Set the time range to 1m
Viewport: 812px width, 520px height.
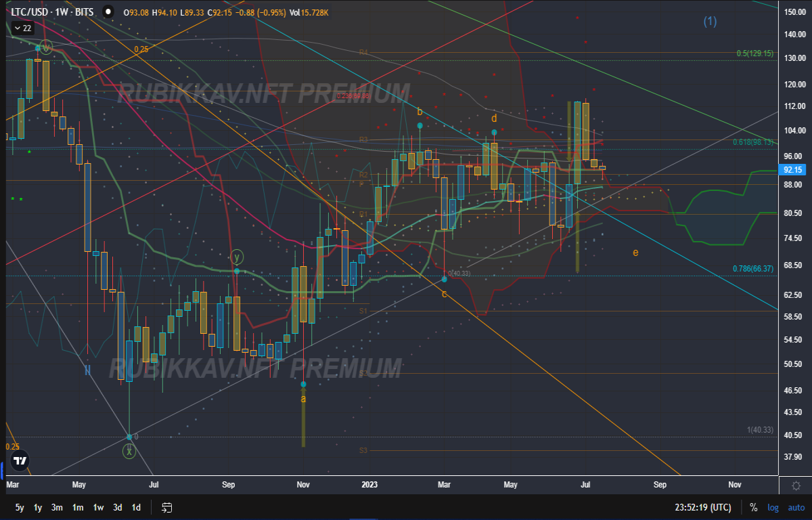pyautogui.click(x=78, y=507)
